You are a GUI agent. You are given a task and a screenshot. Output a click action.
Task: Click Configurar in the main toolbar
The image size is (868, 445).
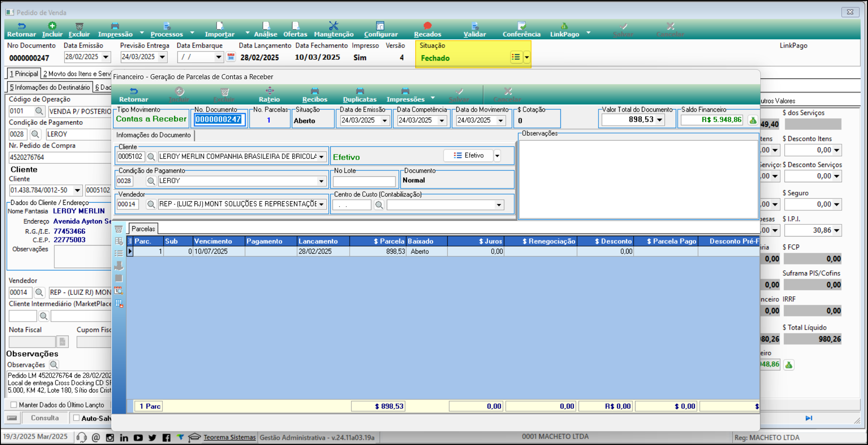381,30
